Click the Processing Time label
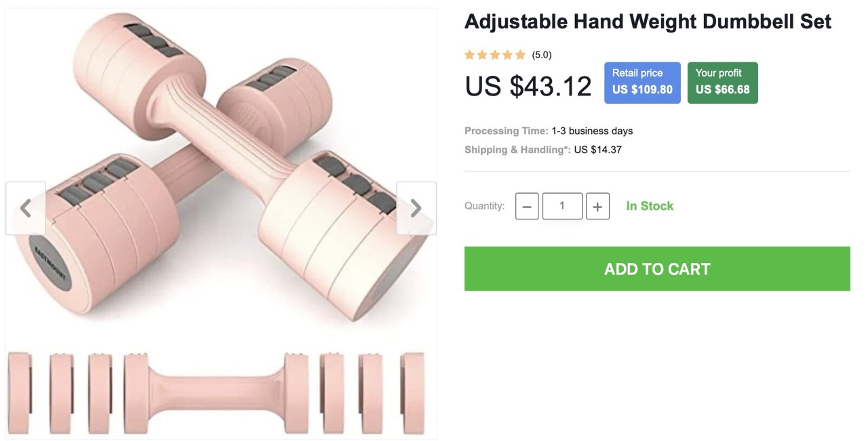 click(506, 131)
